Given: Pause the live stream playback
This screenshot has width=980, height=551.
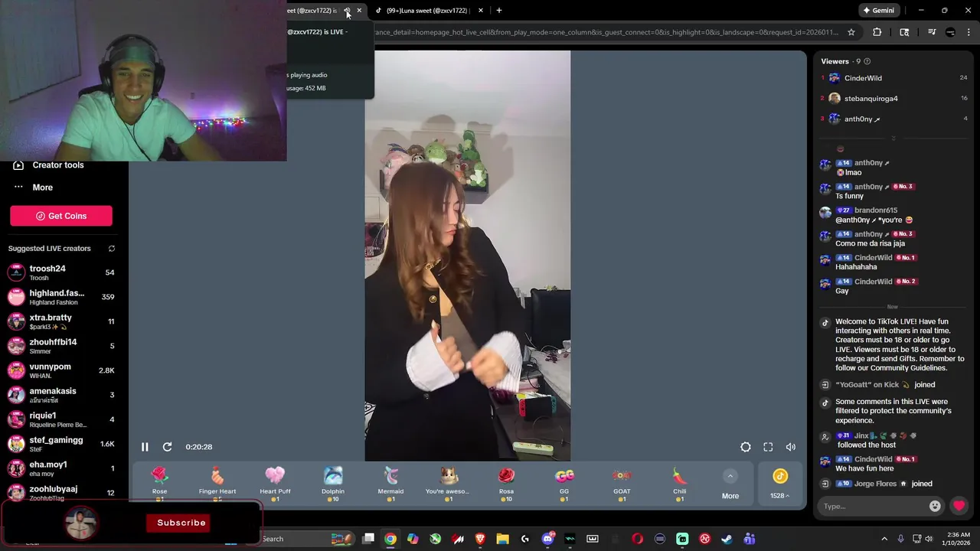Looking at the screenshot, I should point(145,447).
